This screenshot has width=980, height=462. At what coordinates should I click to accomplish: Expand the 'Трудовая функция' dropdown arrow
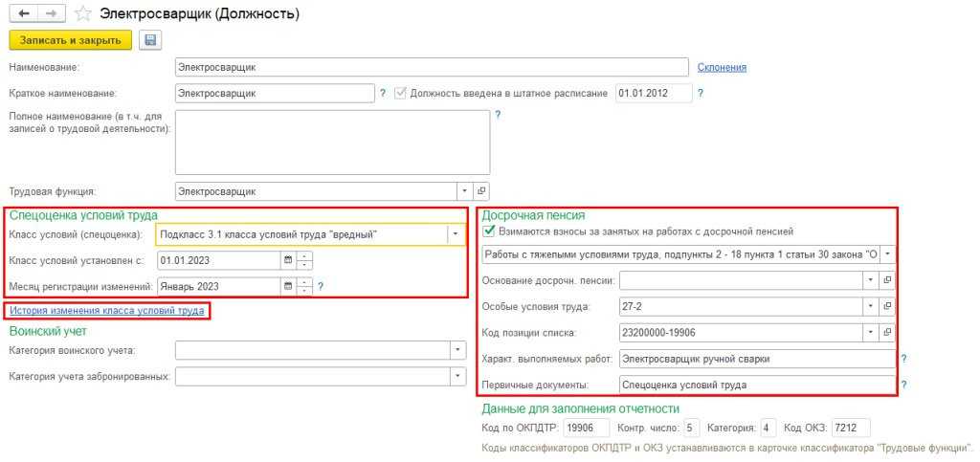[465, 191]
